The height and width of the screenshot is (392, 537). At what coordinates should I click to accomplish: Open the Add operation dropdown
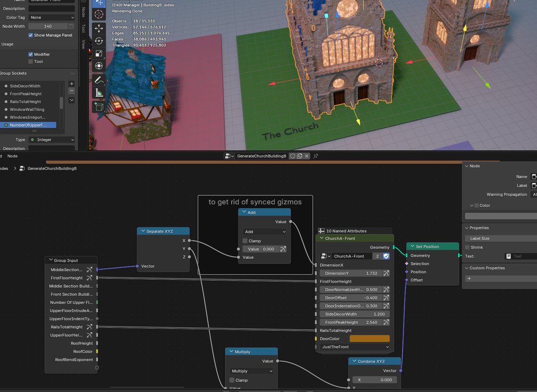click(264, 232)
